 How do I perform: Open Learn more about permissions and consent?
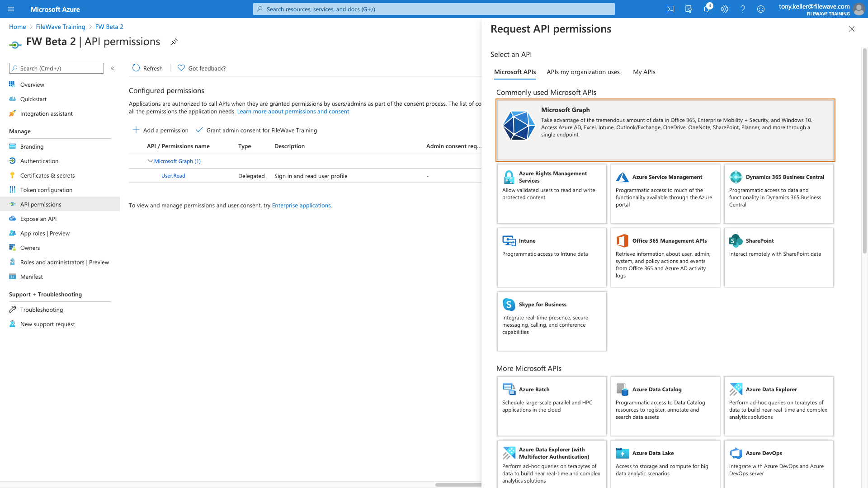[x=293, y=112]
